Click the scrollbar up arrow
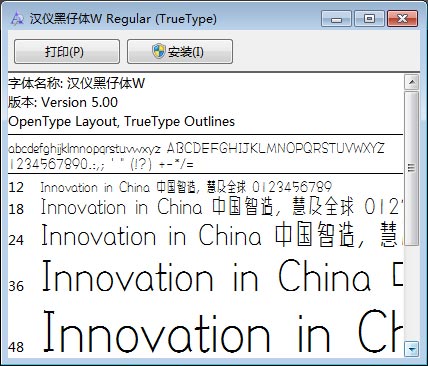428x366 pixels. click(x=412, y=82)
